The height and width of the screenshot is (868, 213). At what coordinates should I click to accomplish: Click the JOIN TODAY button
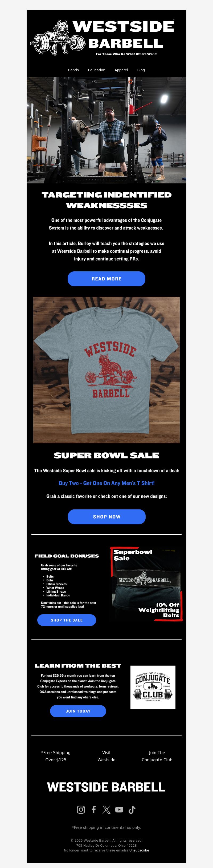[x=78, y=711]
